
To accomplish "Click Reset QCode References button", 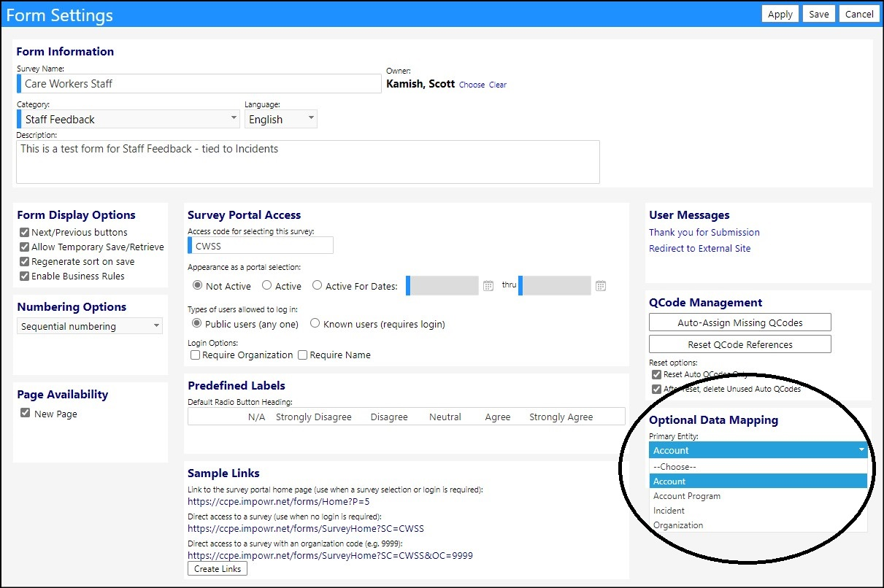I will tap(740, 344).
